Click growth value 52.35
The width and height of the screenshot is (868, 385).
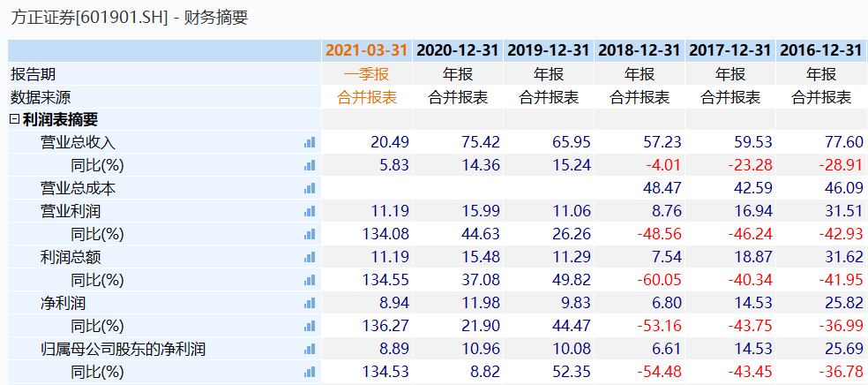[572, 372]
